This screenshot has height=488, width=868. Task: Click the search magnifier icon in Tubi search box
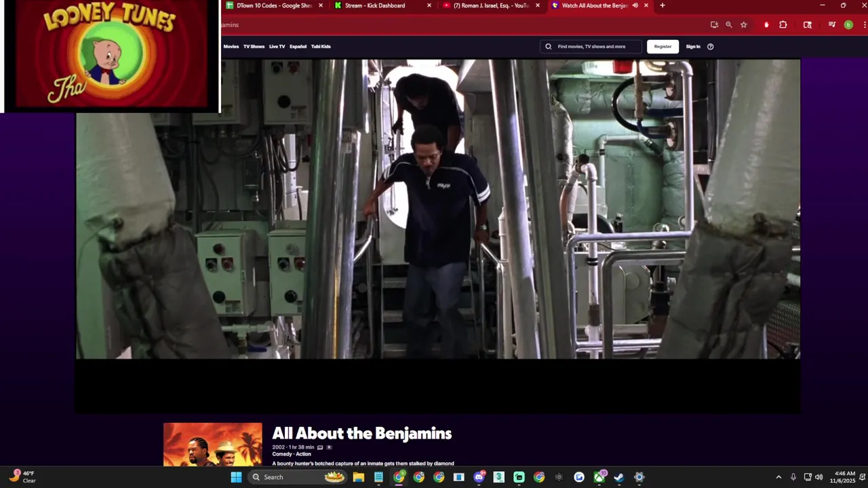pos(549,47)
